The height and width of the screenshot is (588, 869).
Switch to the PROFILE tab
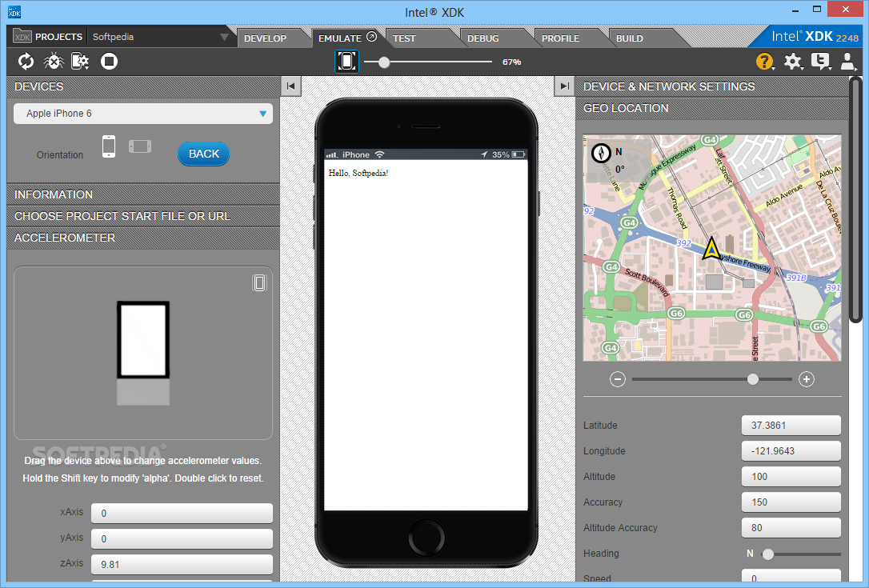560,38
